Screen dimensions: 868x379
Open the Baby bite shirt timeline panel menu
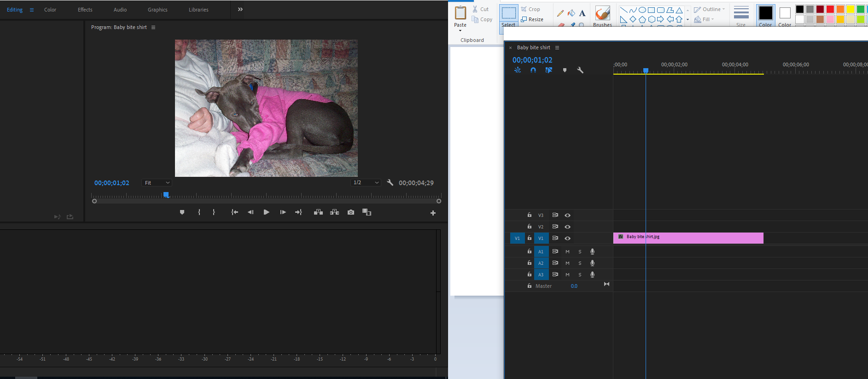pyautogui.click(x=557, y=47)
